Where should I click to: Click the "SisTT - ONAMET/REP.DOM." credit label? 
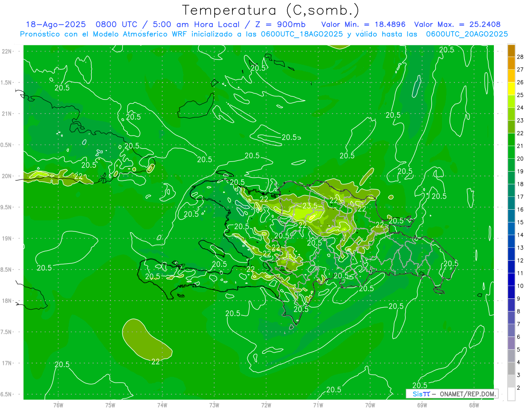point(452,394)
